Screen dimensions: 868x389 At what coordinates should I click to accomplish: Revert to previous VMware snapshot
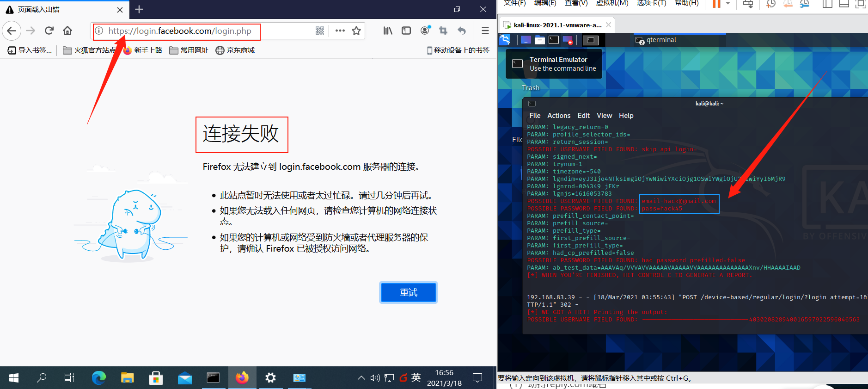pos(788,4)
